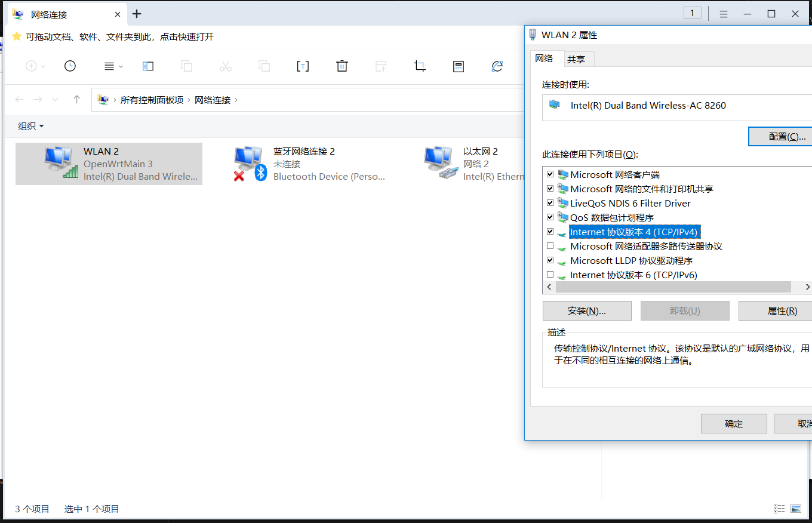Click the clock history icon in toolbar
The image size is (812, 523).
tap(70, 66)
